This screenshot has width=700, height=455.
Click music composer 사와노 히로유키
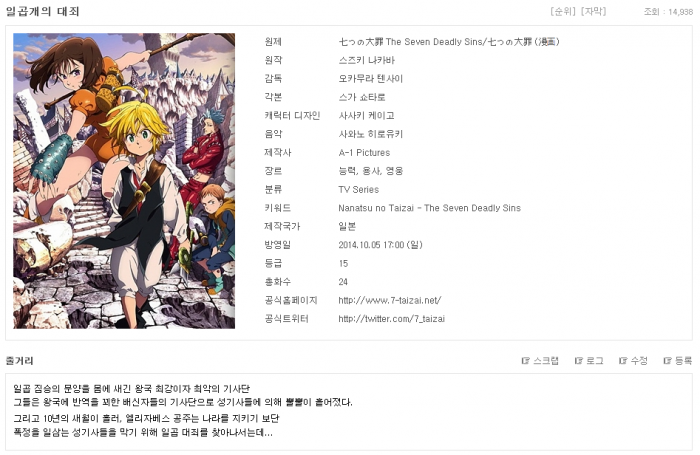point(371,134)
